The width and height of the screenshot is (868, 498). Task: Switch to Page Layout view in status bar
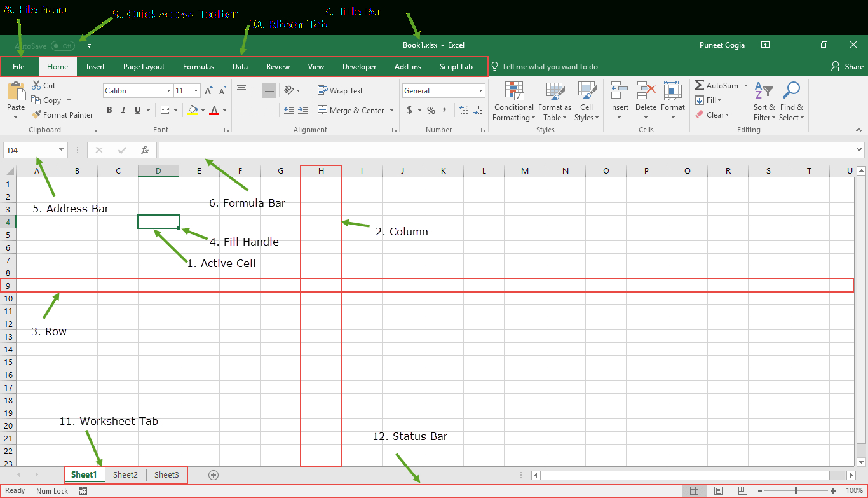pyautogui.click(x=718, y=490)
